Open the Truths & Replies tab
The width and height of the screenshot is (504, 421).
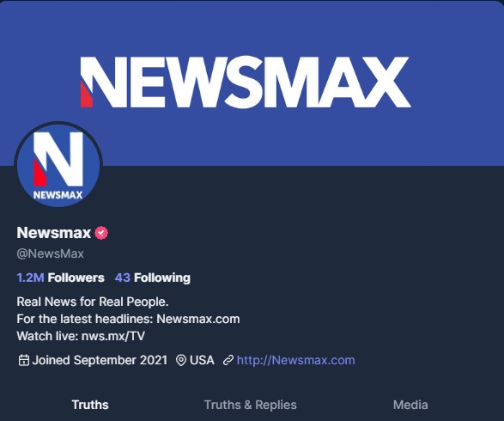click(x=251, y=405)
